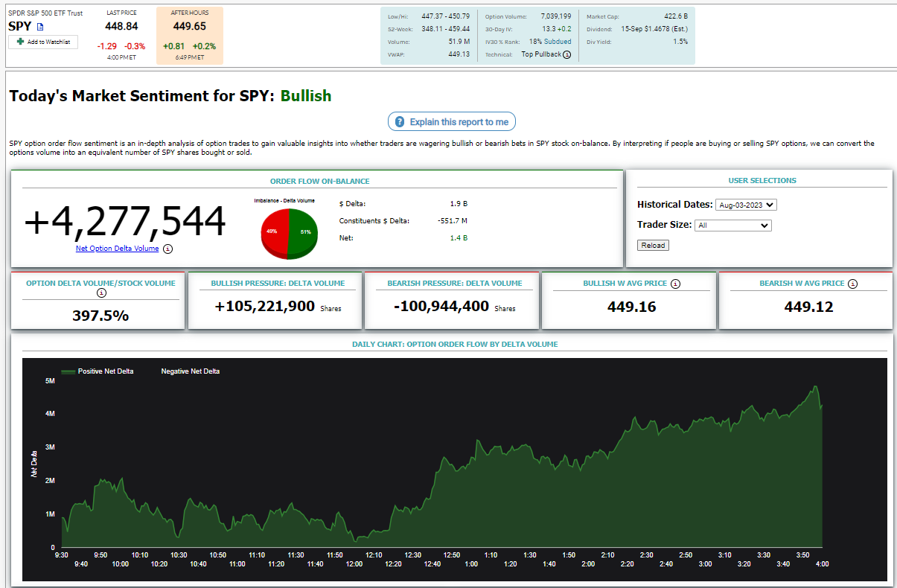Click the SPY ticker symbol
Image resolution: width=897 pixels, height=588 pixels.
coord(21,26)
